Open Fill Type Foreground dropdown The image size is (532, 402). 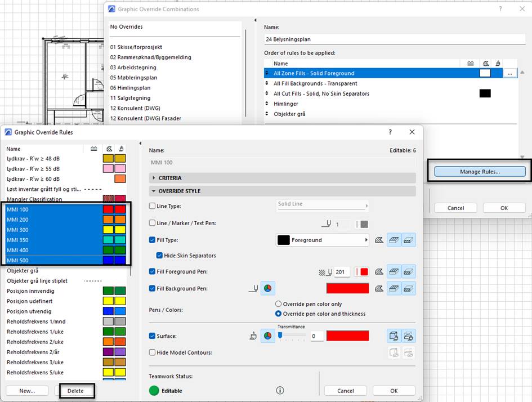(x=323, y=240)
